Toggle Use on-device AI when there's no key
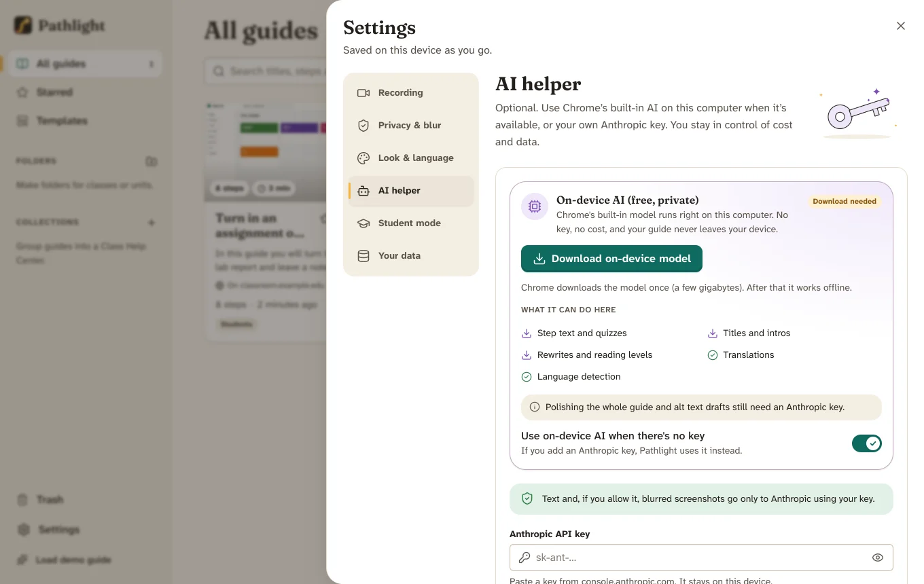Screen dimensions: 924x584 tap(866, 443)
